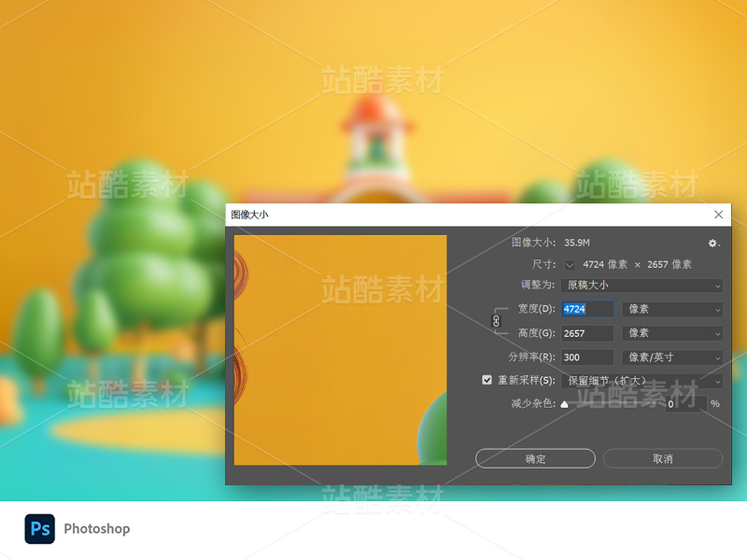Open the resolution 像素/英寸 dropdown
Image resolution: width=747 pixels, height=560 pixels.
click(672, 357)
